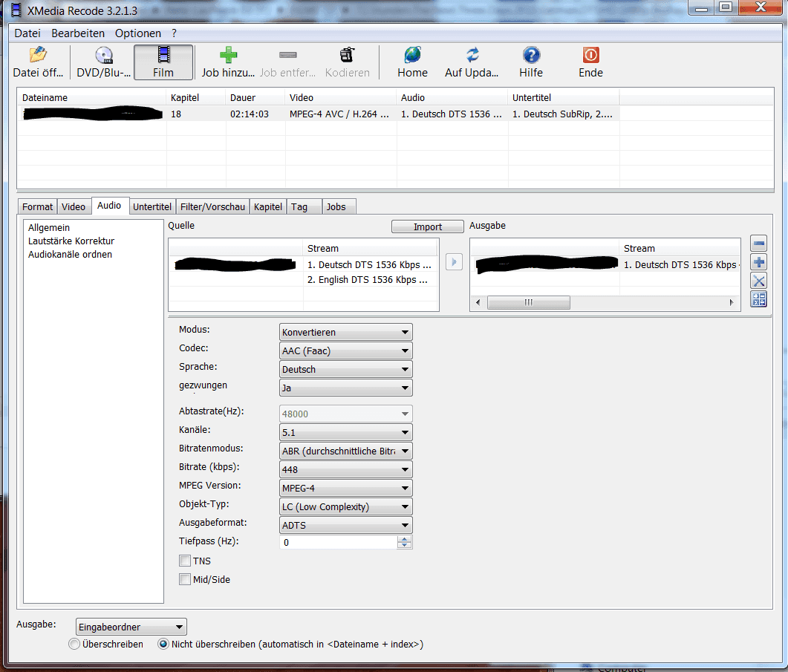This screenshot has width=788, height=672.
Task: Click the file row duration 02:14:03
Action: tap(250, 114)
